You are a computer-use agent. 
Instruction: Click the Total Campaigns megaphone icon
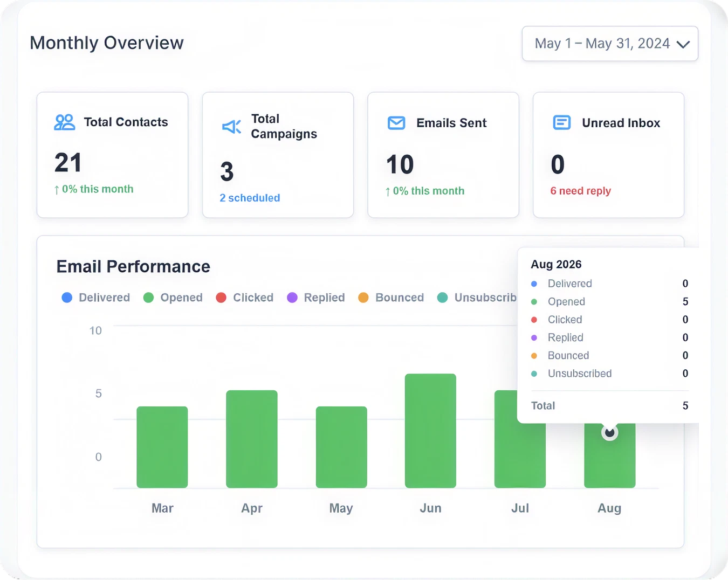coord(232,127)
